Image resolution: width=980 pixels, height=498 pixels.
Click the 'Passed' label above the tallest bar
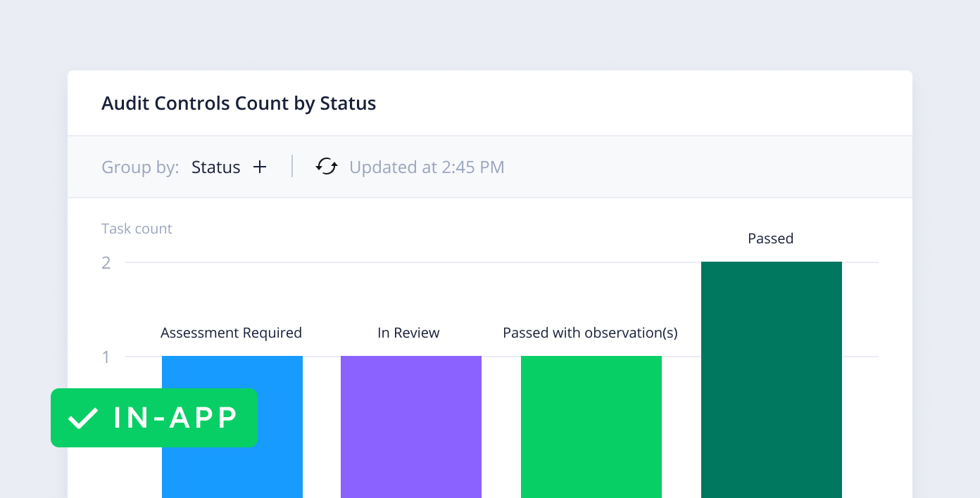pyautogui.click(x=771, y=238)
